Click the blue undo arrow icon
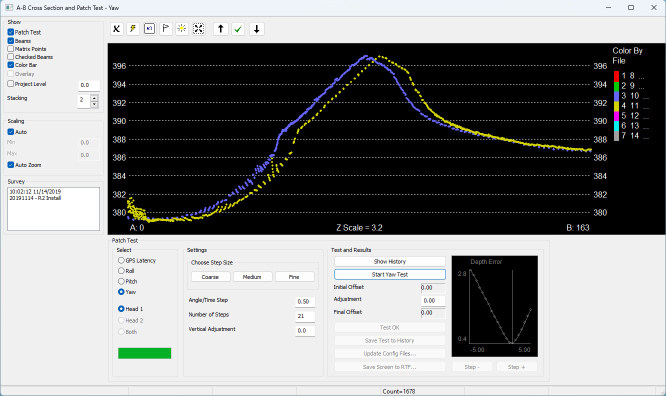 [x=150, y=29]
